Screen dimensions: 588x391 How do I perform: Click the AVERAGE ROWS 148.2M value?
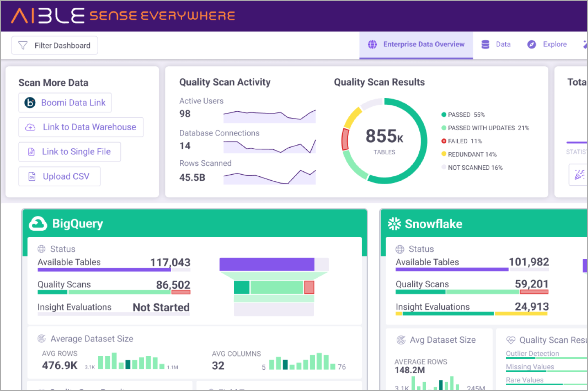409,370
